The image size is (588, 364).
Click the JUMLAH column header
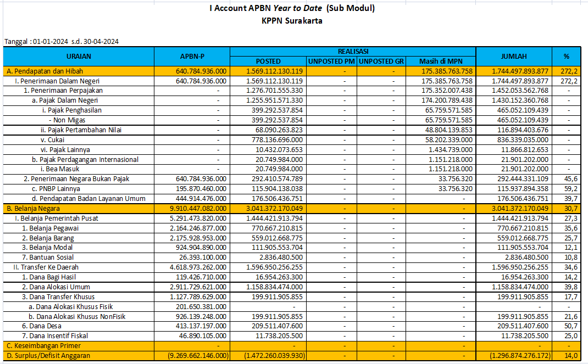coord(514,57)
